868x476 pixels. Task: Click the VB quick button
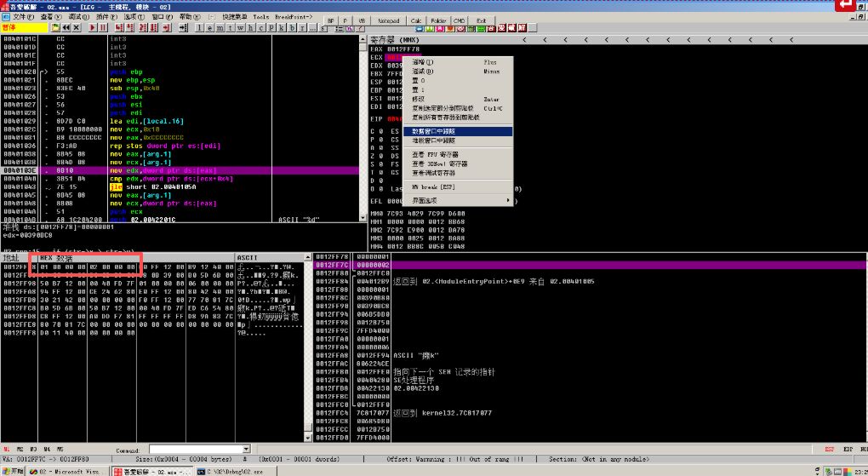[x=362, y=20]
